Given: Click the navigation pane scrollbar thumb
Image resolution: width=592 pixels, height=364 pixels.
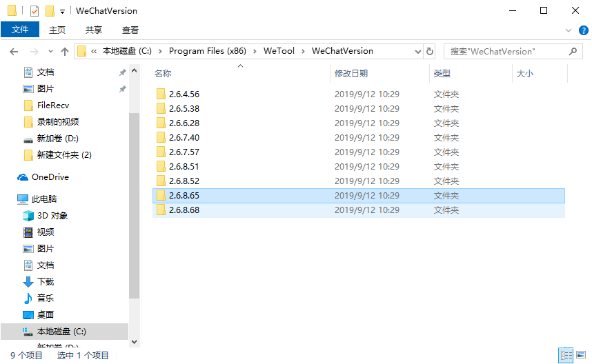Looking at the screenshot, I should click(134, 205).
